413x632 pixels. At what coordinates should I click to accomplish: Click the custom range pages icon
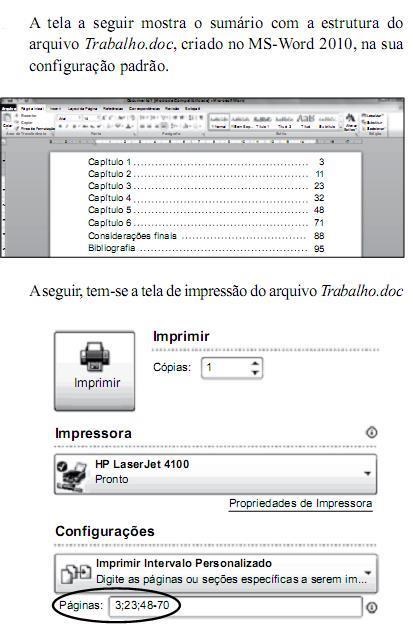[76, 574]
